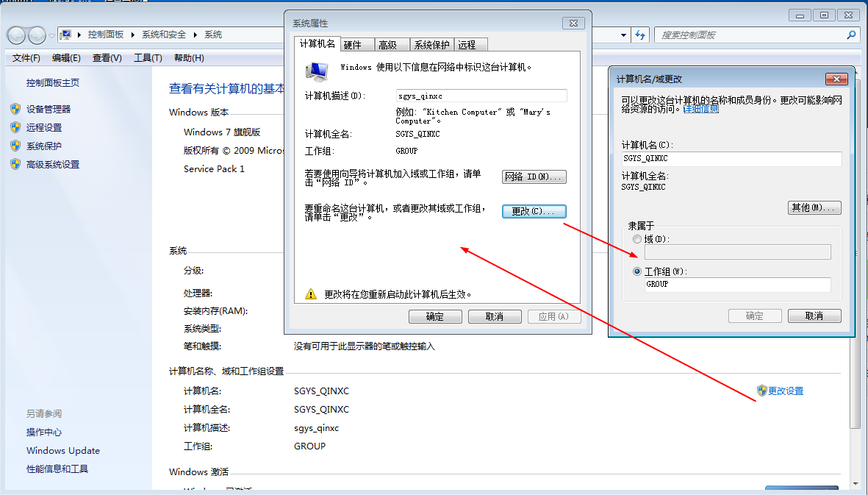Click the back navigation arrow button
Screen dimensions: 868x495
(x=16, y=35)
